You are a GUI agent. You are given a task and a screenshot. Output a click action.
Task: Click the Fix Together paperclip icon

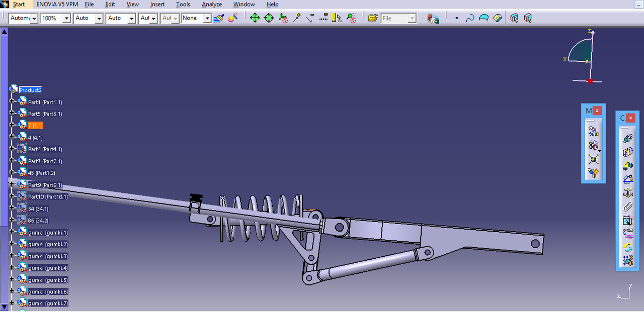pyautogui.click(x=627, y=206)
